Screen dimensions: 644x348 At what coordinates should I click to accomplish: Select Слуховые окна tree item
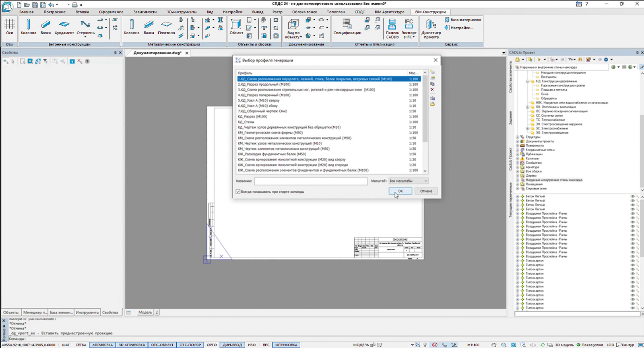(x=536, y=188)
